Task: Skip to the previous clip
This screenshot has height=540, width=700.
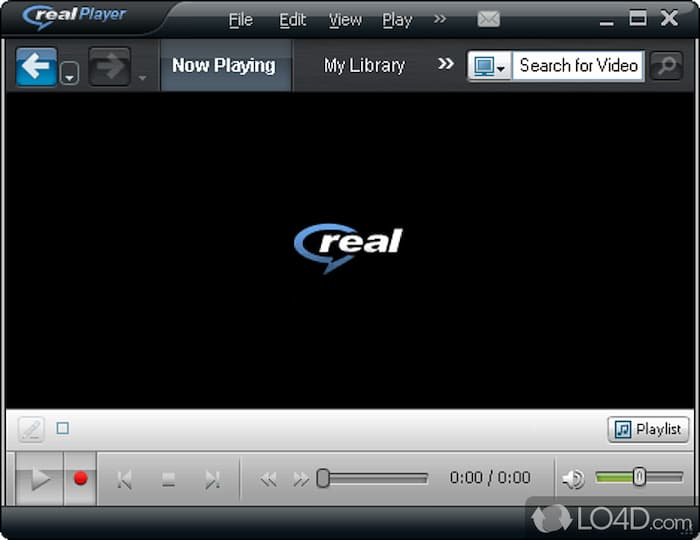Action: 124,480
